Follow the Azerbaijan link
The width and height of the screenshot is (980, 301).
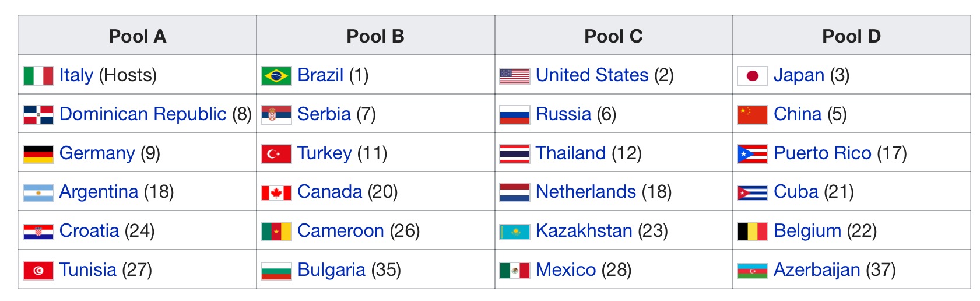(x=817, y=269)
